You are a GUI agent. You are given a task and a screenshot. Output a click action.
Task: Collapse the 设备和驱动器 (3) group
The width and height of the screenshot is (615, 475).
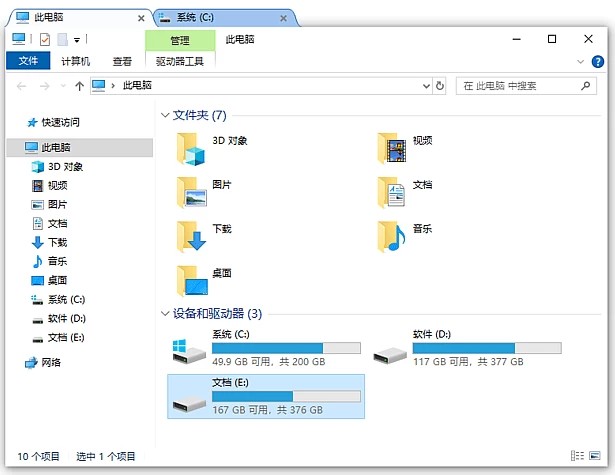pos(166,314)
